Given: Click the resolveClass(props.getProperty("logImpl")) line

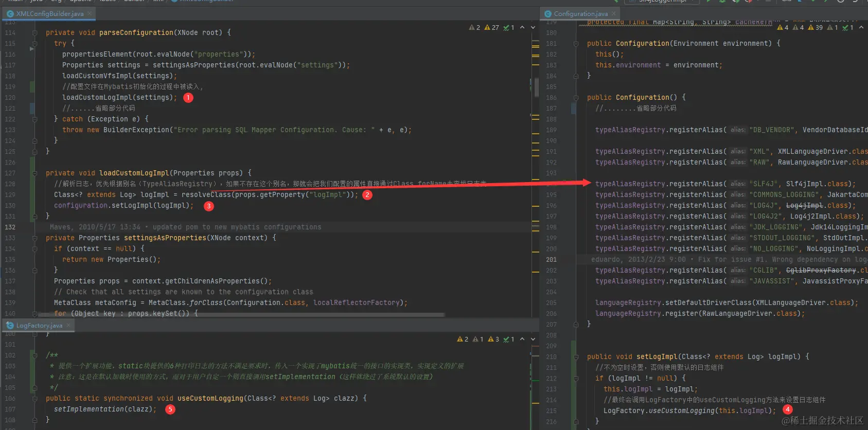Looking at the screenshot, I should pyautogui.click(x=206, y=194).
